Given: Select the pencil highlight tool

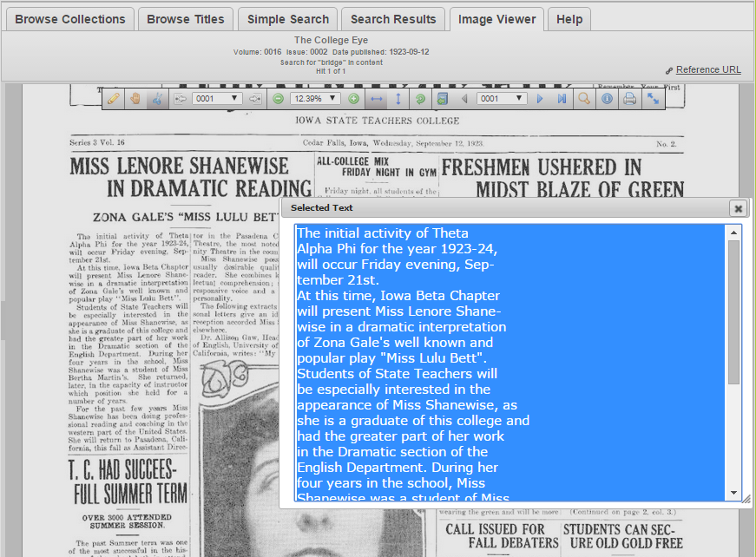Looking at the screenshot, I should click(114, 99).
